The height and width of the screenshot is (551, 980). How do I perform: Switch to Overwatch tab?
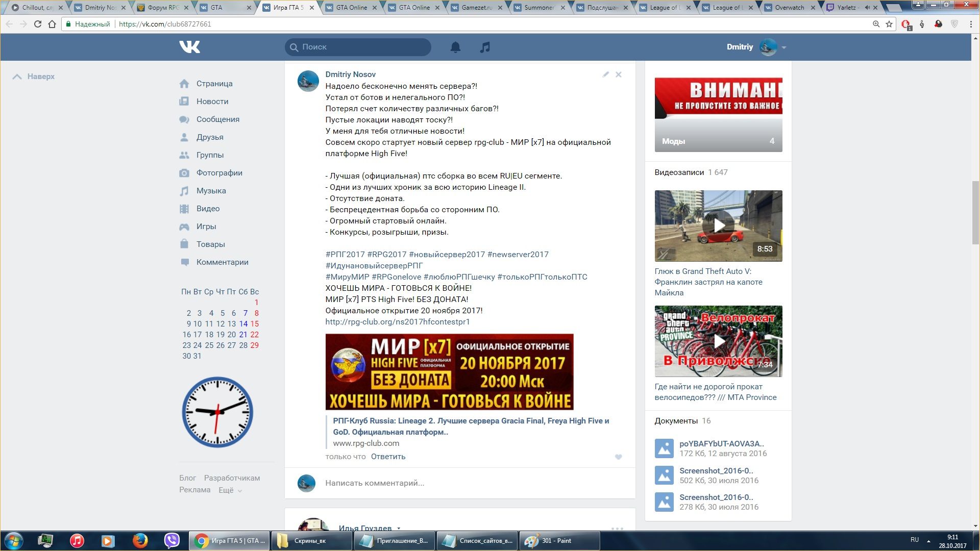790,8
